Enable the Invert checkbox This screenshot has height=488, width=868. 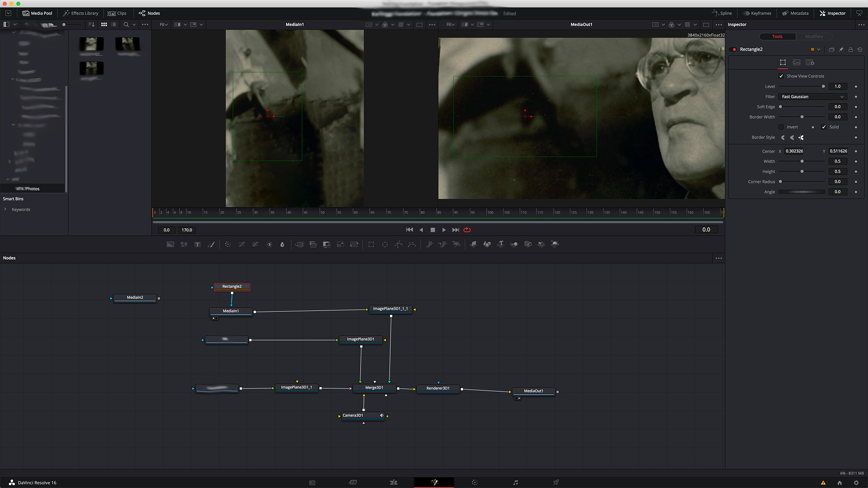[x=781, y=127]
